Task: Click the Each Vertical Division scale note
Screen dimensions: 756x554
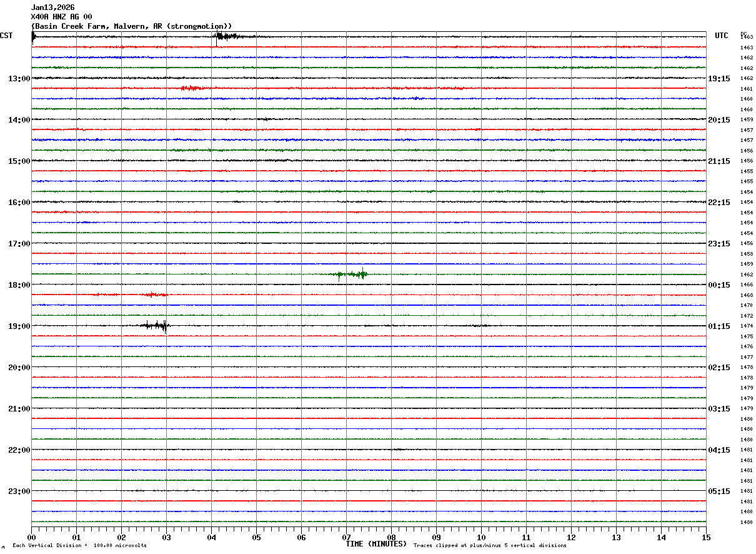Action: click(x=79, y=546)
